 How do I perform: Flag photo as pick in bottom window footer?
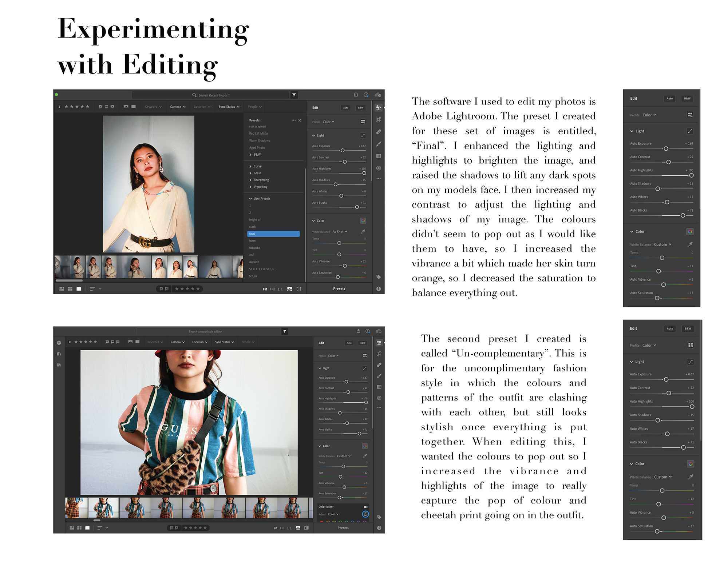tap(171, 528)
